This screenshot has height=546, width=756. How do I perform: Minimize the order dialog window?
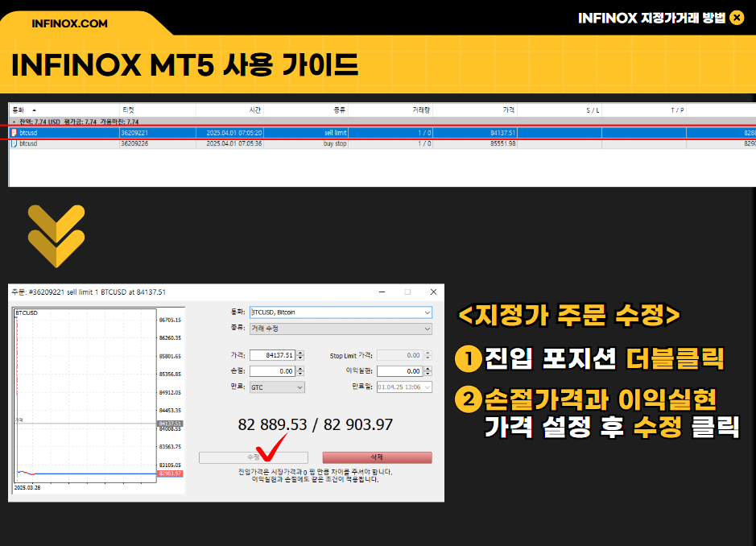pyautogui.click(x=382, y=292)
